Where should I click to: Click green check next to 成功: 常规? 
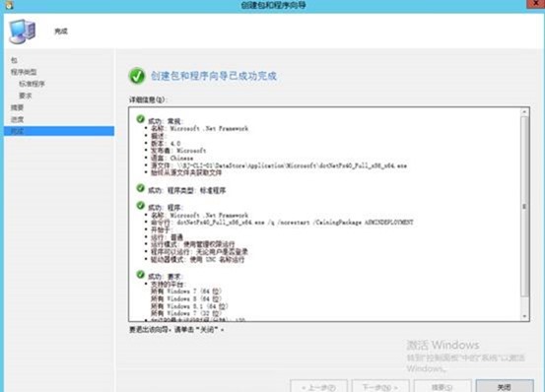point(140,119)
